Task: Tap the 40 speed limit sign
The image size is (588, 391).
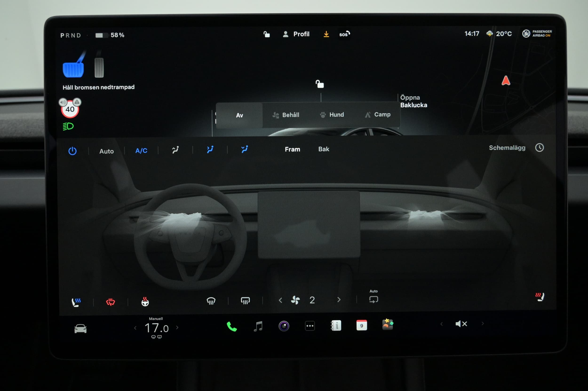Action: pos(70,109)
